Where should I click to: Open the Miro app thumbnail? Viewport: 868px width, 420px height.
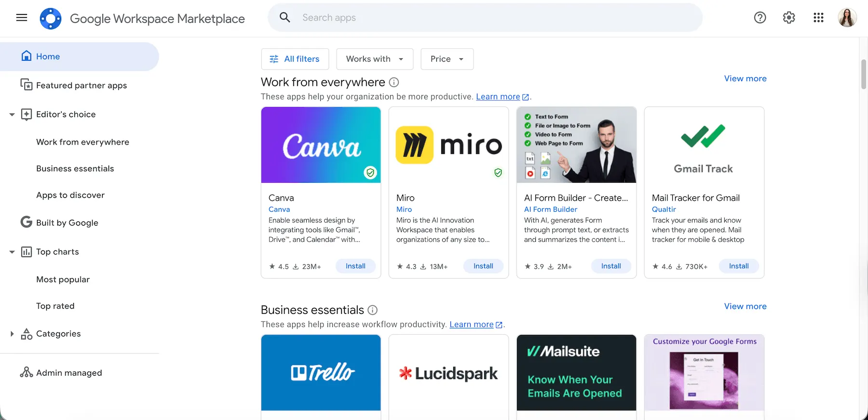tap(448, 145)
